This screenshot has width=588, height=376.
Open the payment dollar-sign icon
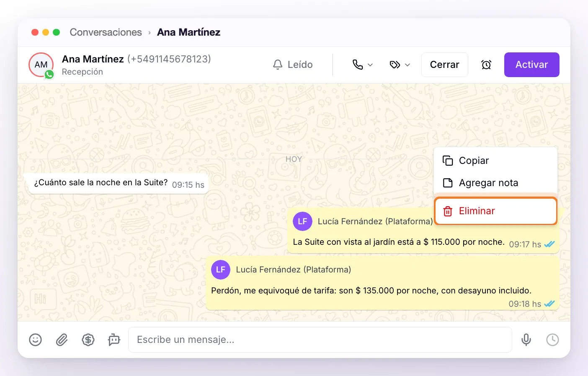point(88,340)
